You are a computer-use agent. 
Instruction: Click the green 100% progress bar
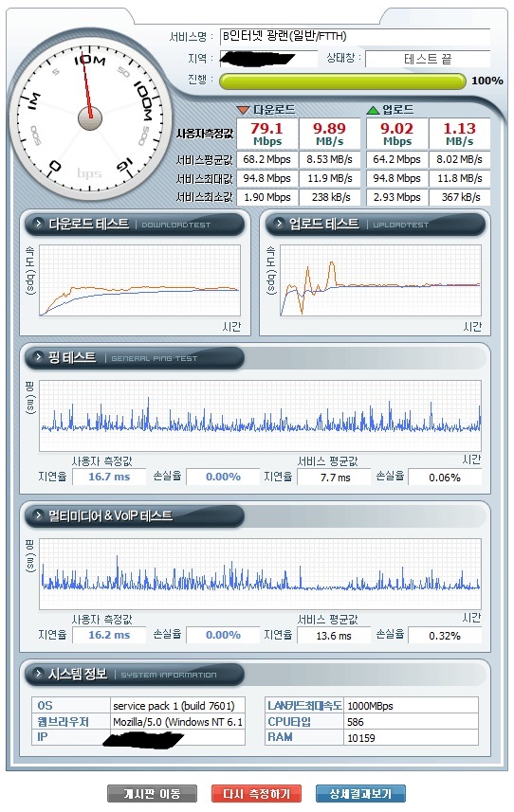tap(342, 81)
